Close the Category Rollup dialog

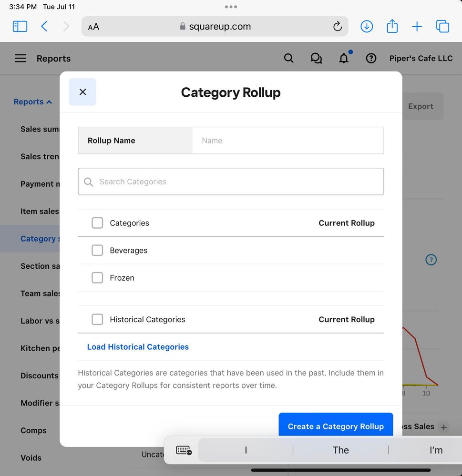click(82, 92)
